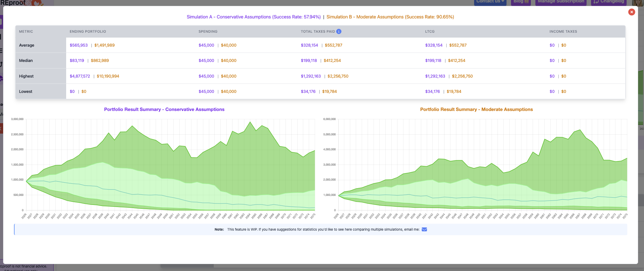Open the Contact us dropdown

click(490, 2)
